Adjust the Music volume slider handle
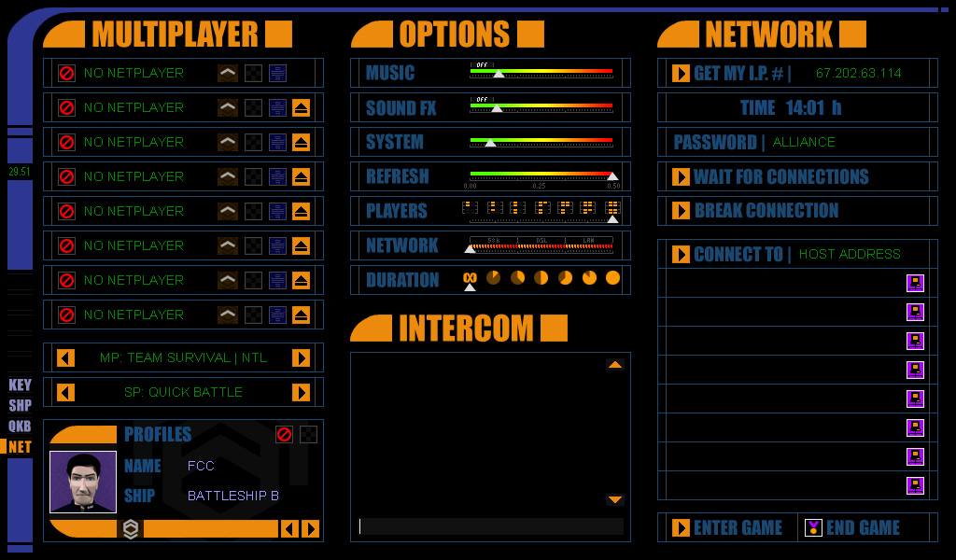Screen dimensions: 956x560 [x=499, y=74]
